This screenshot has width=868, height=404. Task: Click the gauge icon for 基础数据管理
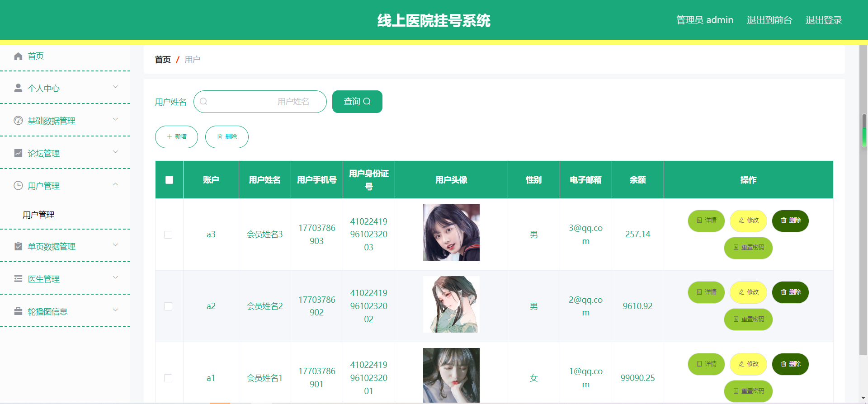point(18,121)
